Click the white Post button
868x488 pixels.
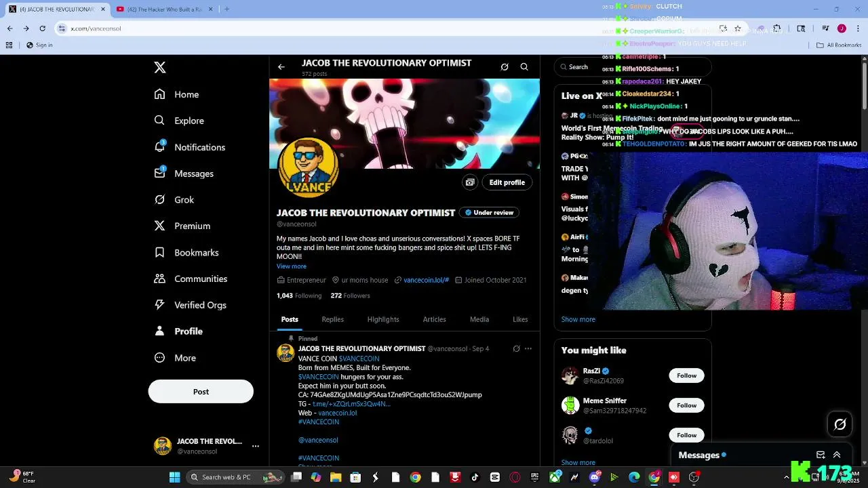(x=201, y=392)
